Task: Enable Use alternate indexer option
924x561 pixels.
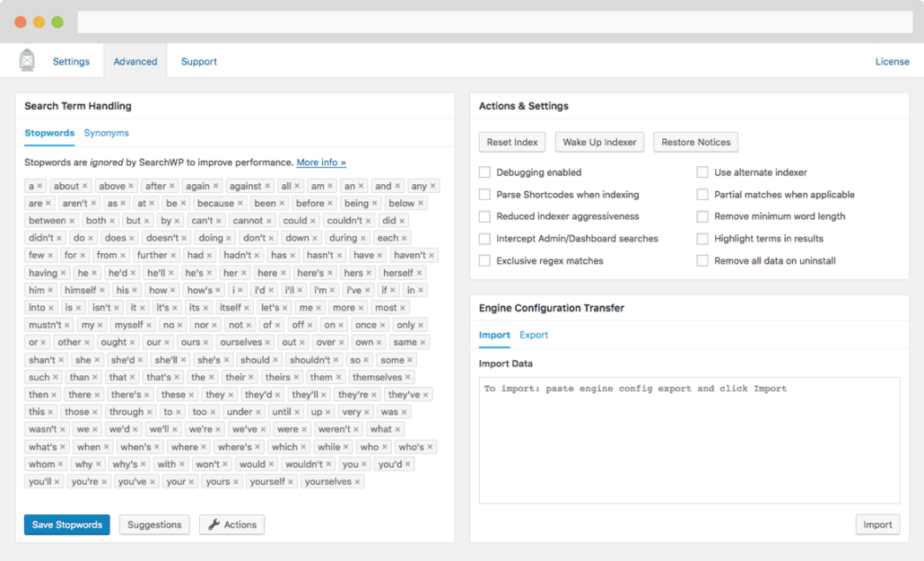Action: pyautogui.click(x=702, y=172)
